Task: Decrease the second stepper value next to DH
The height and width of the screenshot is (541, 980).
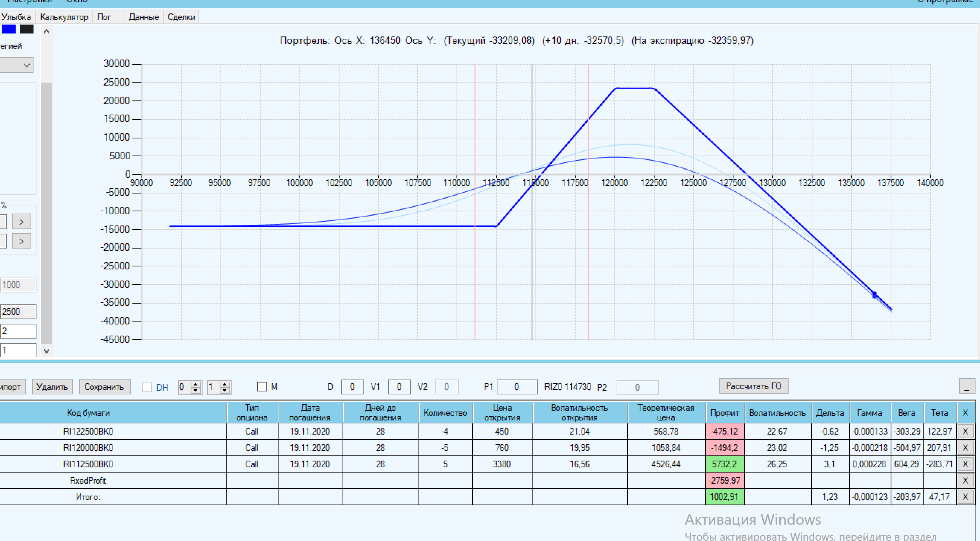Action: [225, 390]
